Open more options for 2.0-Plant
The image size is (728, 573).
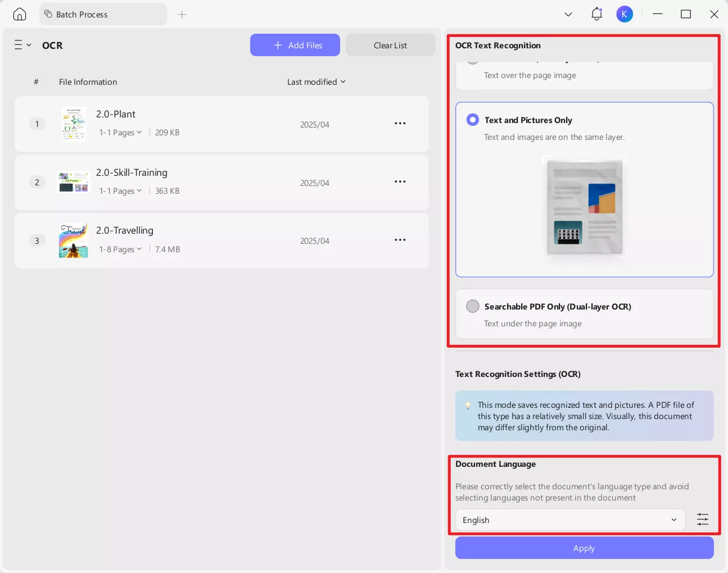click(x=400, y=124)
